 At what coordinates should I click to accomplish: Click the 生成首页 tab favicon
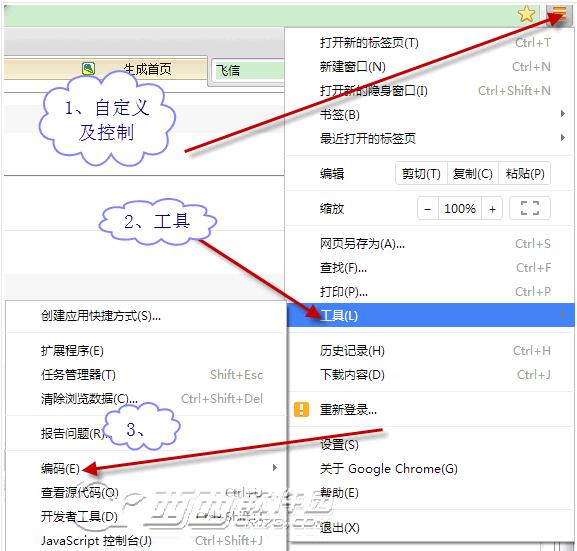(x=89, y=68)
